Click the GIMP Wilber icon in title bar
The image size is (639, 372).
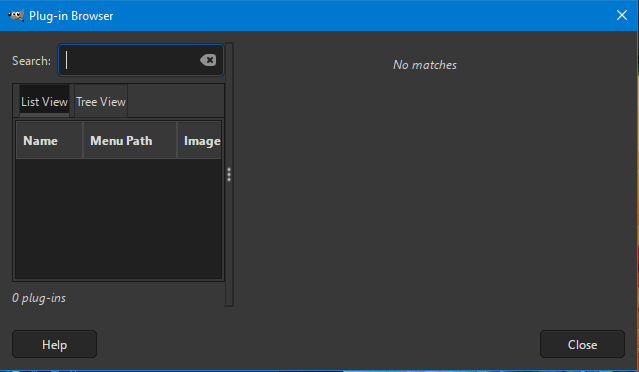pos(16,15)
